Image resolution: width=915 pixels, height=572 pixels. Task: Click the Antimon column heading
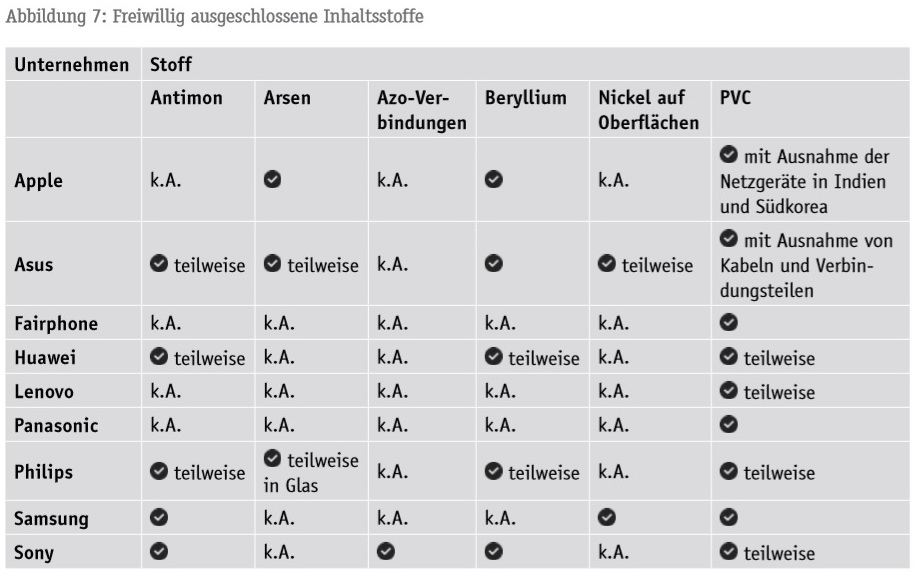pos(186,99)
